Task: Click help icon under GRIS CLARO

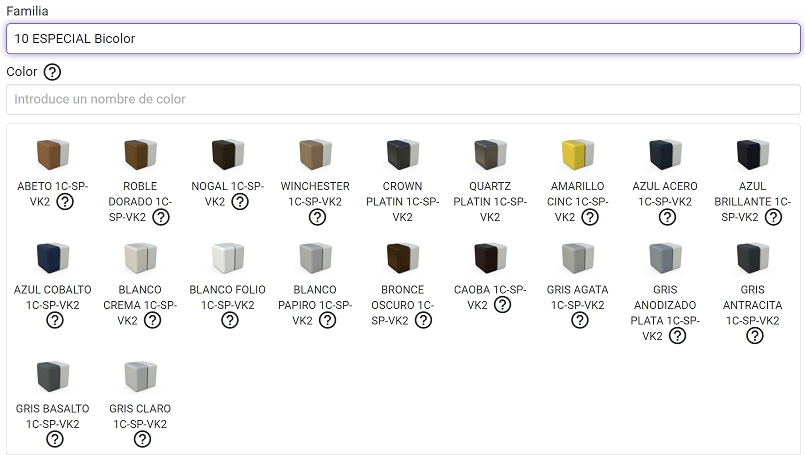Action: [141, 439]
